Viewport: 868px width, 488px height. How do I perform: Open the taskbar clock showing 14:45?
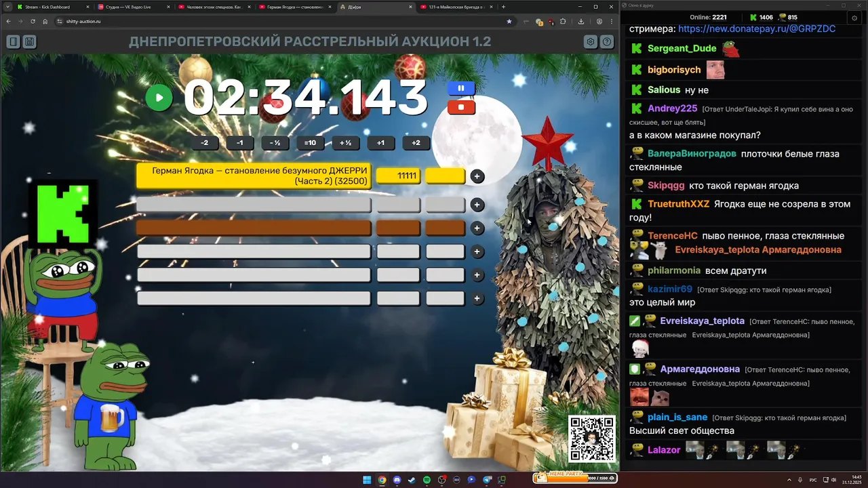click(852, 480)
